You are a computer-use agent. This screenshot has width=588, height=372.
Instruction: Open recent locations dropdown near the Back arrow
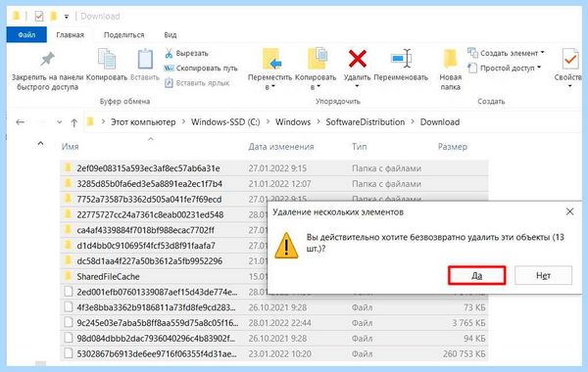(59, 122)
